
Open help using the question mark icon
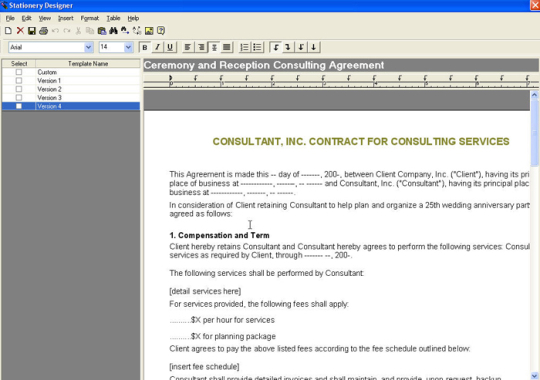(161, 31)
